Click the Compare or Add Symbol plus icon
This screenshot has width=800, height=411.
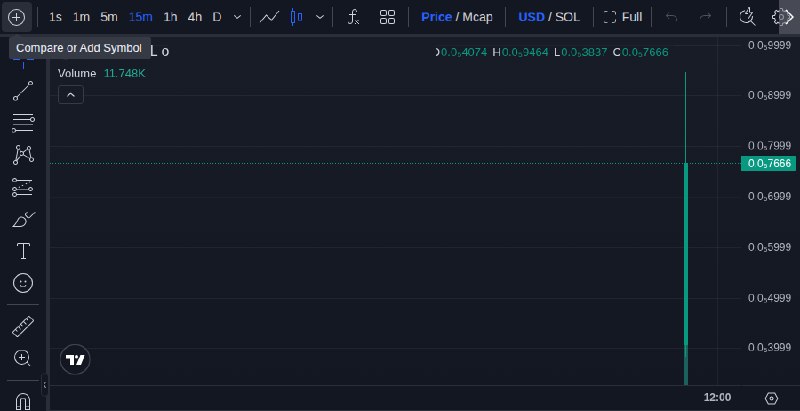17,17
